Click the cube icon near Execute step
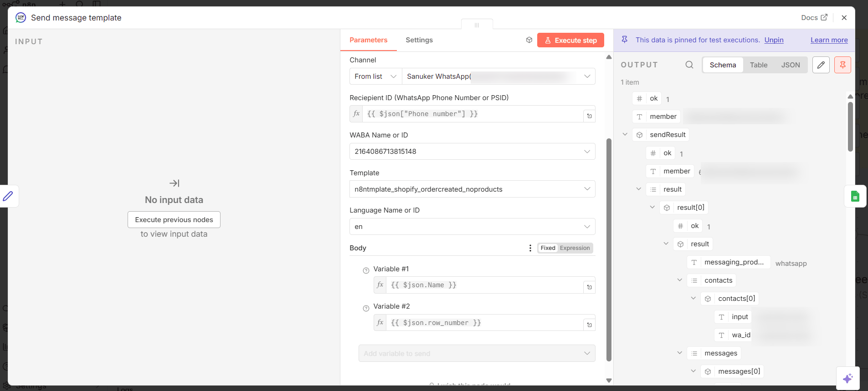Screen dimensions: 868x391 coord(529,40)
